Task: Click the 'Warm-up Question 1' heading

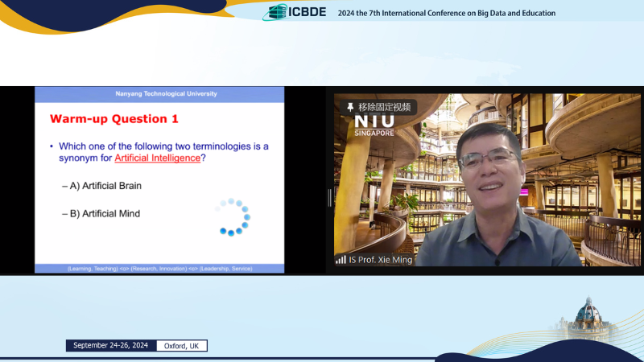Action: coord(114,119)
